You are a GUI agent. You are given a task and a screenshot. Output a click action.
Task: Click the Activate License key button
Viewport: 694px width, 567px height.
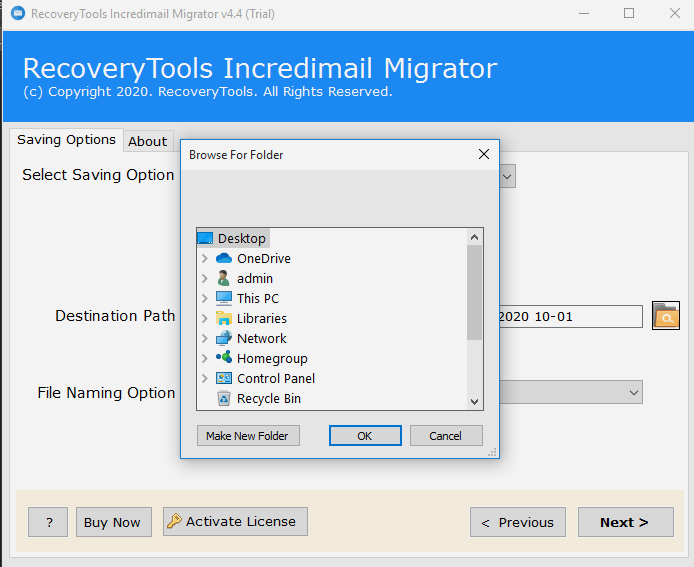point(235,521)
